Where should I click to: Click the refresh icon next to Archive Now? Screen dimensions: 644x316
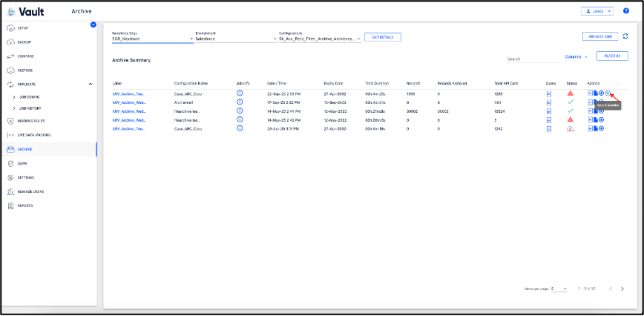(x=625, y=36)
